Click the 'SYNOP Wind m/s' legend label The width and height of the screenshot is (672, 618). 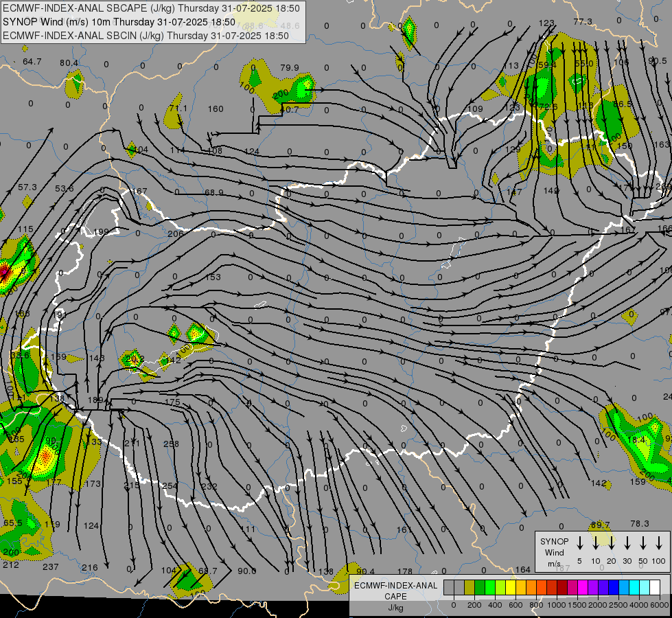[x=554, y=552]
